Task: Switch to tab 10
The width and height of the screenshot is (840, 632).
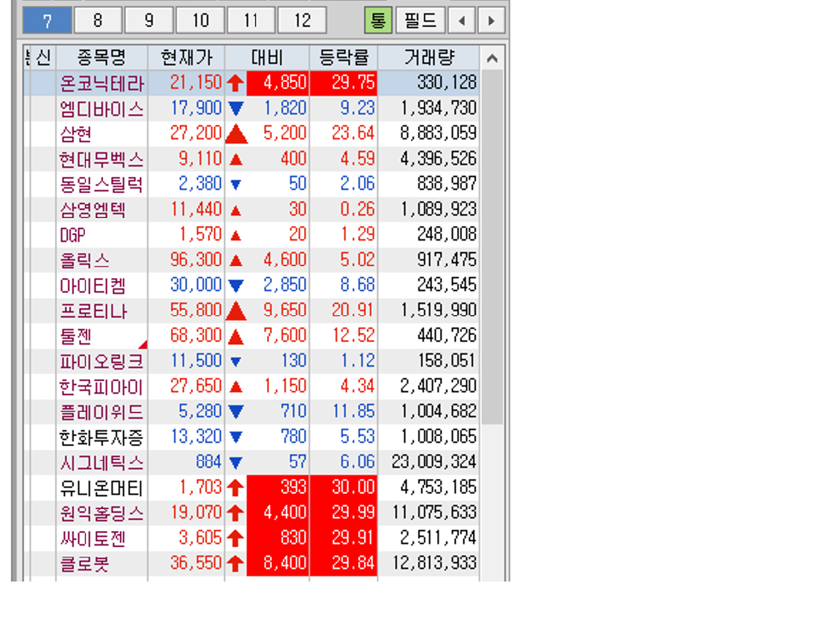Action: coord(200,21)
